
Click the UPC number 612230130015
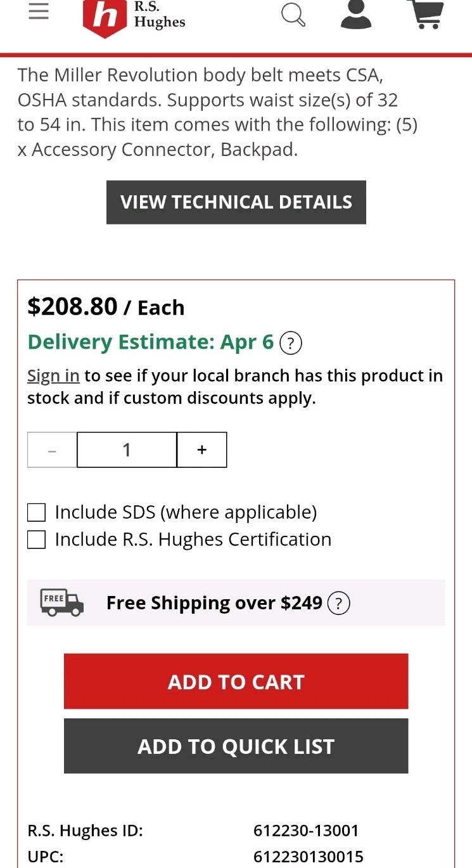tap(309, 857)
